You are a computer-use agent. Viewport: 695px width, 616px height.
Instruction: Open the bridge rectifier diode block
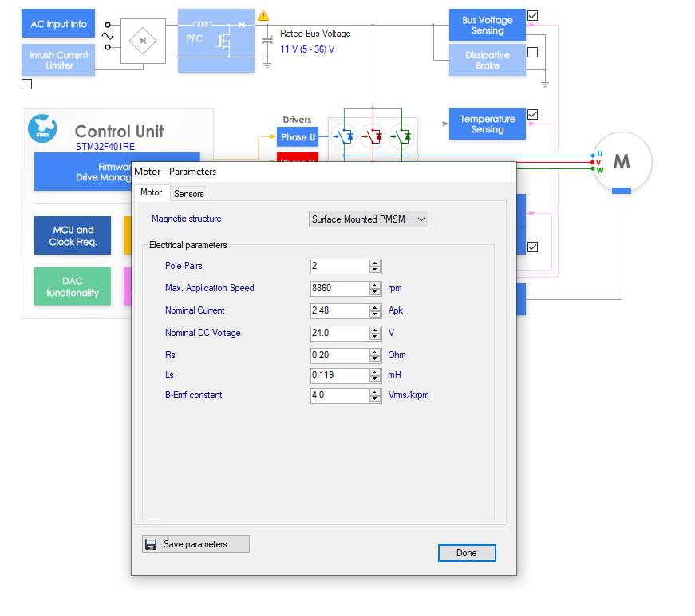pos(143,41)
